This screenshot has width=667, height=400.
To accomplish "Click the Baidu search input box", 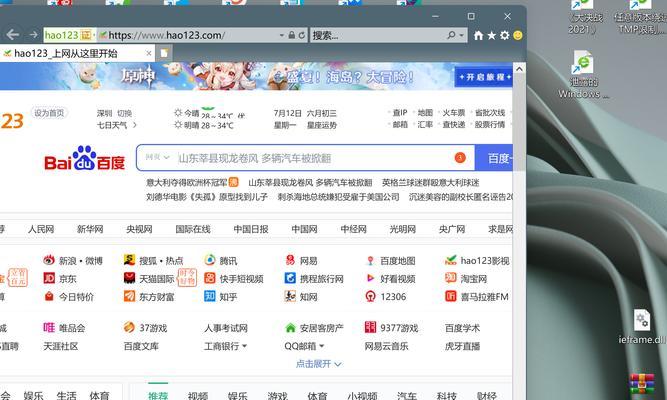I will pos(313,158).
